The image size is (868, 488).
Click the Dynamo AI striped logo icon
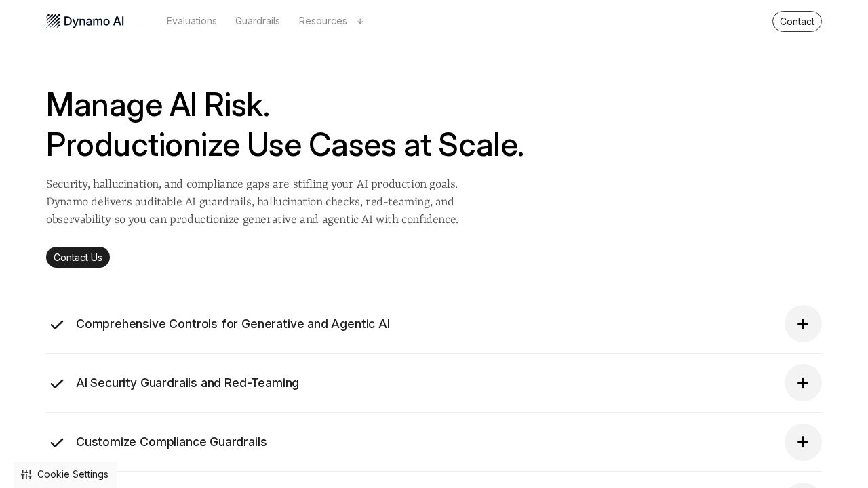pyautogui.click(x=53, y=21)
